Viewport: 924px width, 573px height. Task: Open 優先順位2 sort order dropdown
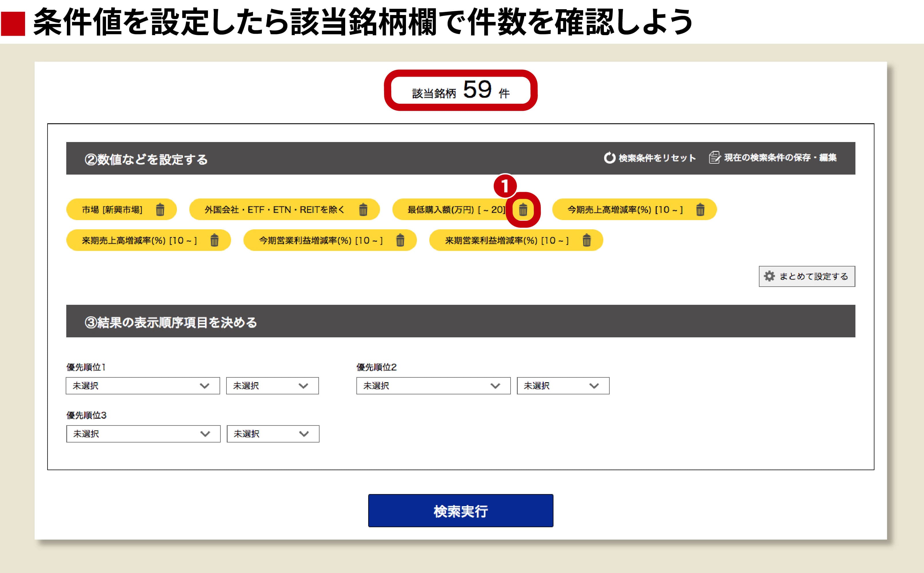pyautogui.click(x=563, y=386)
